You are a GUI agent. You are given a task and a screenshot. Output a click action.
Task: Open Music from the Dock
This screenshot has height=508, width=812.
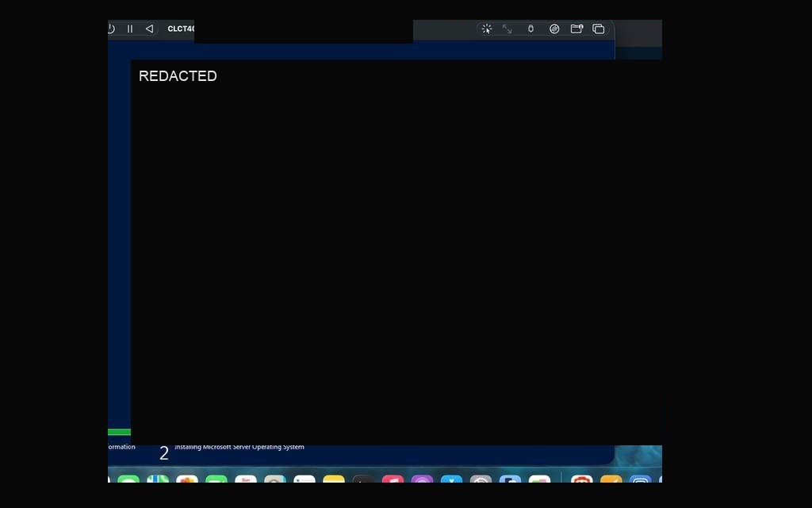pos(393,479)
